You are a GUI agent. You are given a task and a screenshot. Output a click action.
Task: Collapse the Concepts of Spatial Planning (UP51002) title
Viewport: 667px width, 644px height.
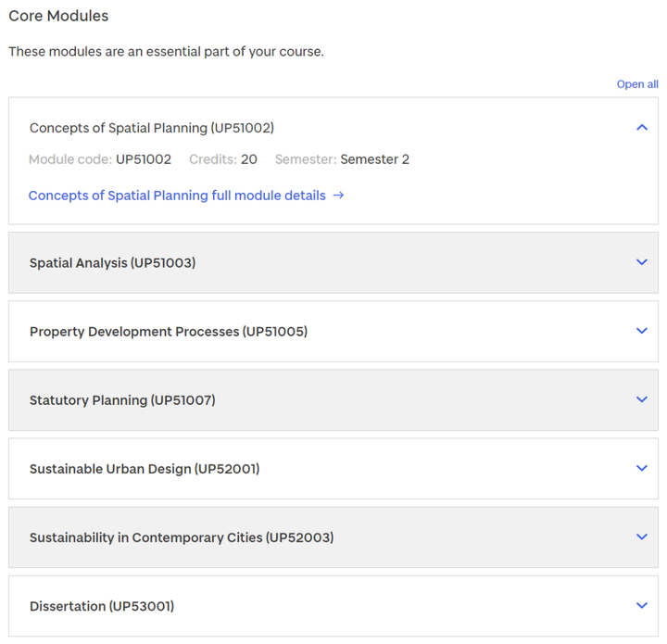[x=152, y=128]
